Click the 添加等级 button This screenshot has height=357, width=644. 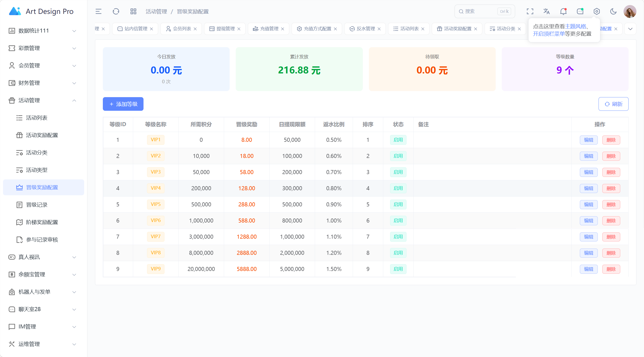pyautogui.click(x=123, y=104)
